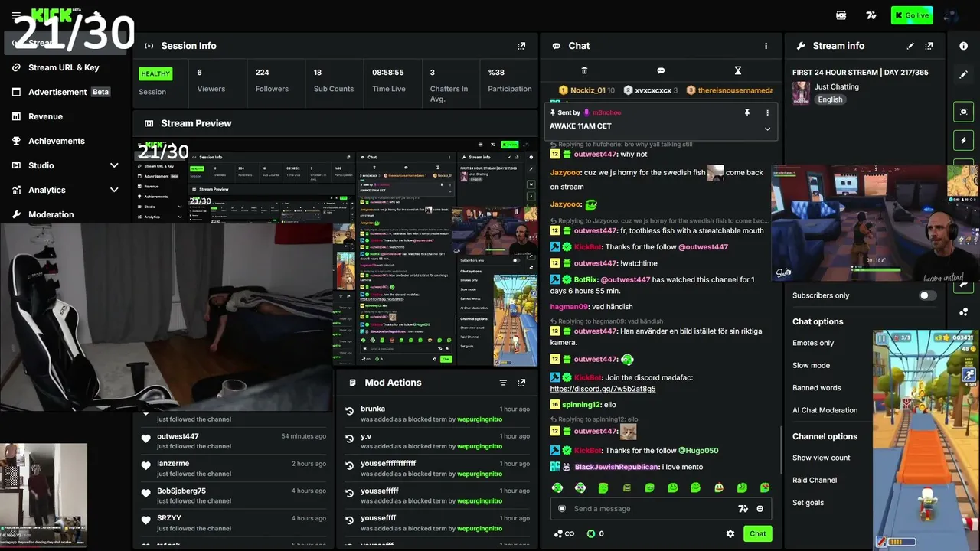This screenshot has width=980, height=551.
Task: Select Emotes only chat option
Action: tap(813, 343)
